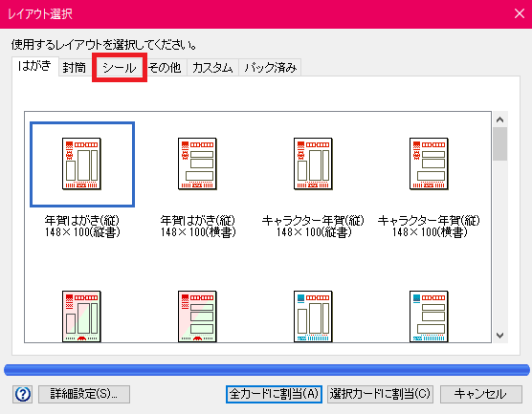Select 年賀はがき(縦) 縦書 layout thumbnail
Viewport: 532px width, 414px height.
(x=81, y=164)
